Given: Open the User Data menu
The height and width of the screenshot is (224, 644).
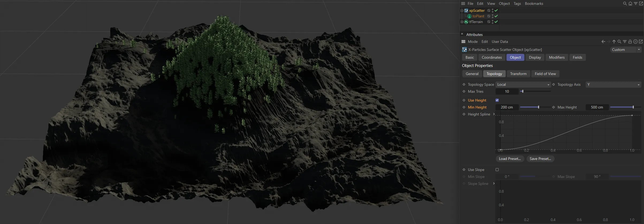Looking at the screenshot, I should (x=500, y=42).
